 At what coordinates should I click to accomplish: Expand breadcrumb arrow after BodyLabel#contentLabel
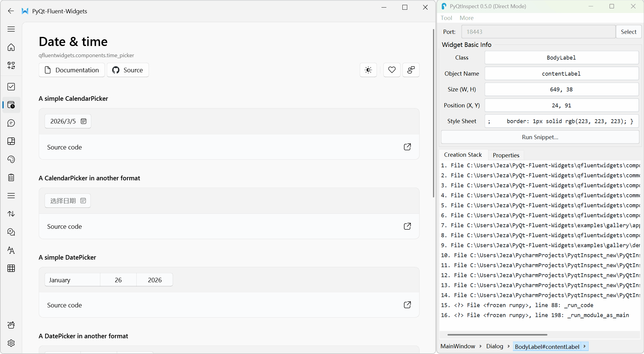[585, 346]
